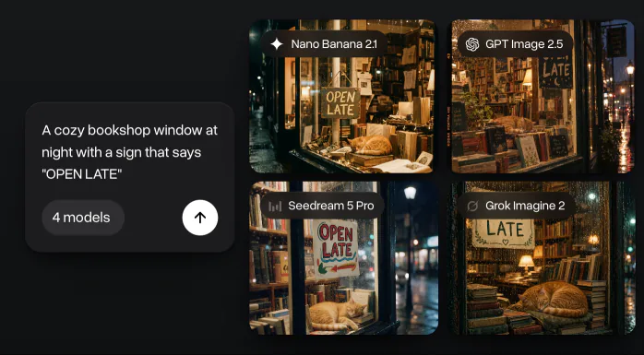Select the Grok Imagine 2 label
The height and width of the screenshot is (355, 644).
[517, 206]
